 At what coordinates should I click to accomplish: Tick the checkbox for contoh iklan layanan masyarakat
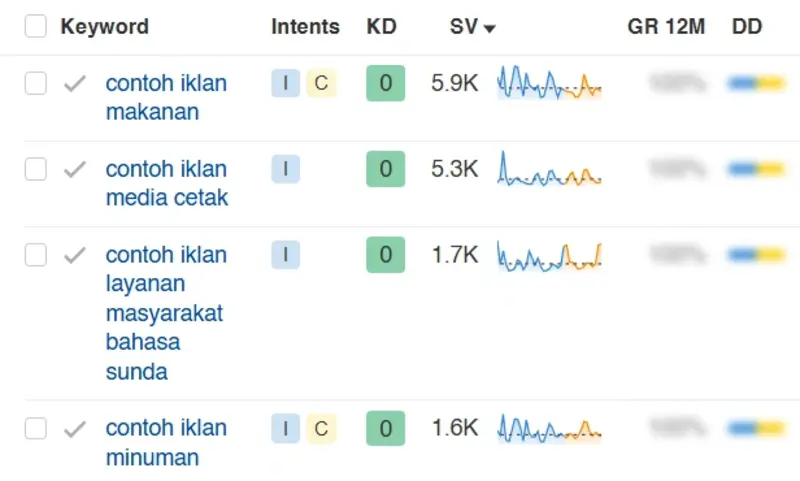[36, 255]
